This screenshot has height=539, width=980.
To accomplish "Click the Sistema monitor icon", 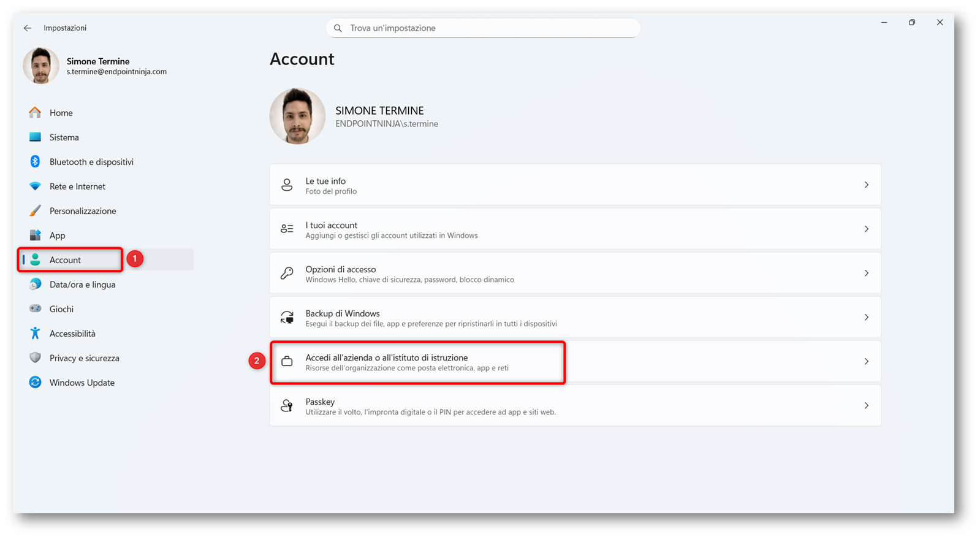I will coord(35,137).
